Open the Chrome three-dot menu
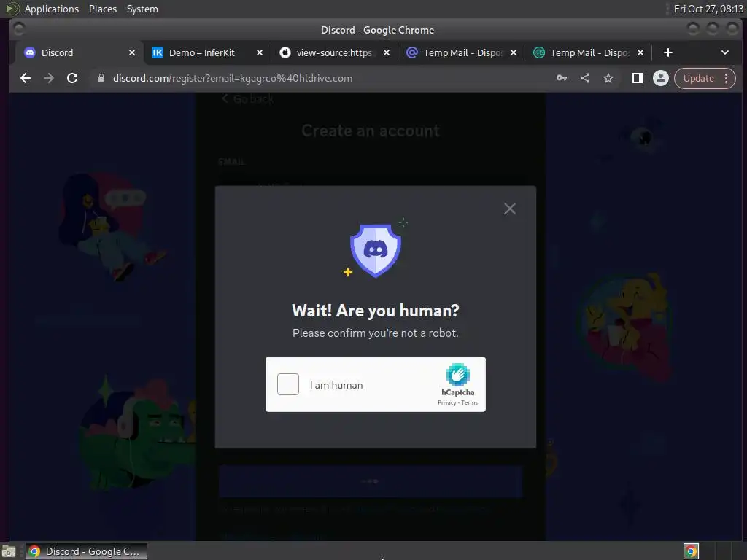The image size is (747, 560). (726, 78)
